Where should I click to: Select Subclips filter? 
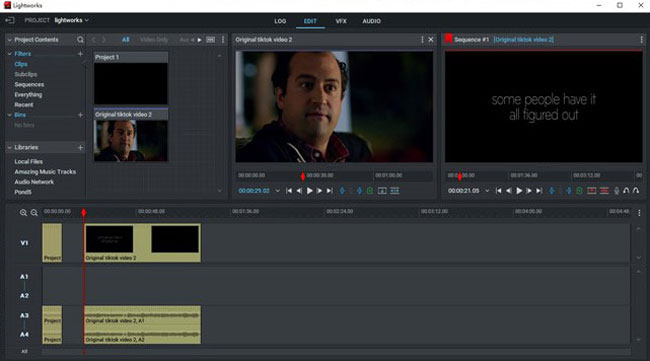[x=26, y=74]
